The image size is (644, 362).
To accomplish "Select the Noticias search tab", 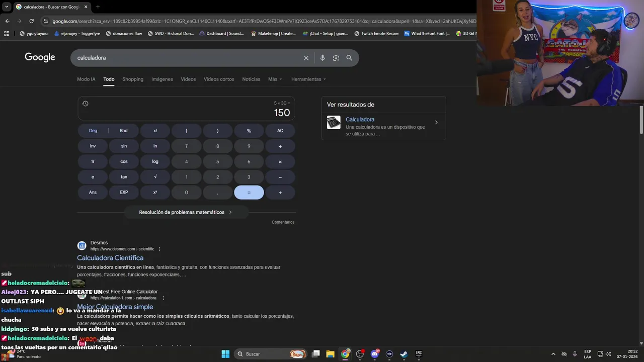I will [251, 79].
